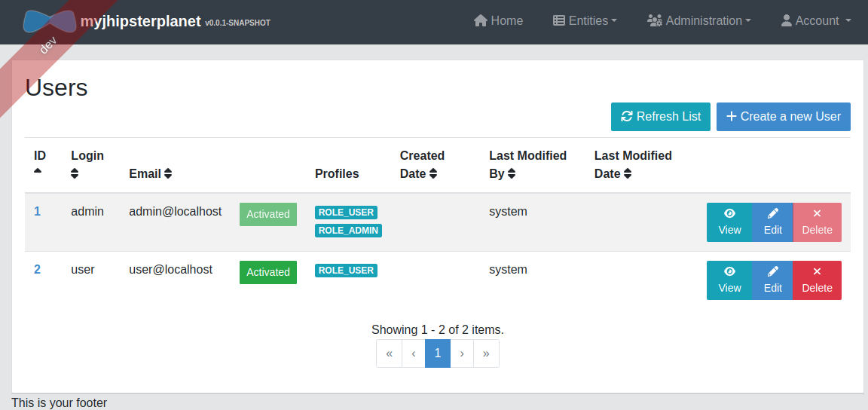Screen dimensions: 868x410
Task: Go to last page with » button
Action: coord(486,353)
